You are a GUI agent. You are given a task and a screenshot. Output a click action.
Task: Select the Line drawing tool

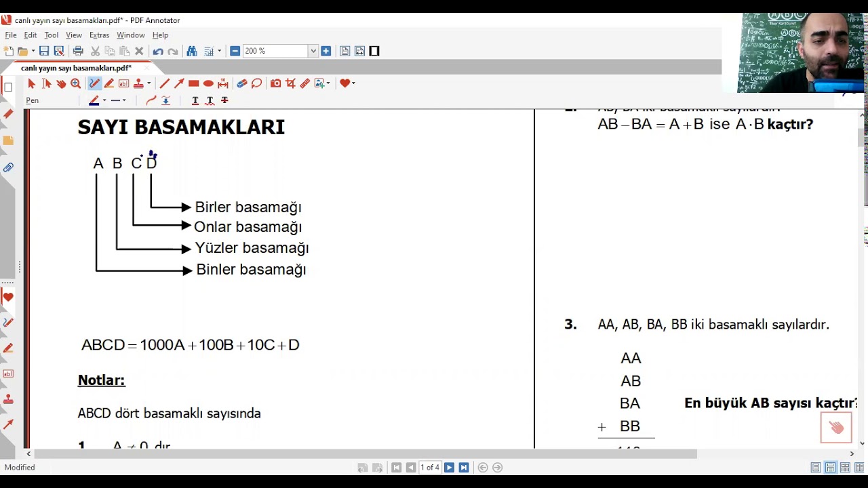click(164, 83)
